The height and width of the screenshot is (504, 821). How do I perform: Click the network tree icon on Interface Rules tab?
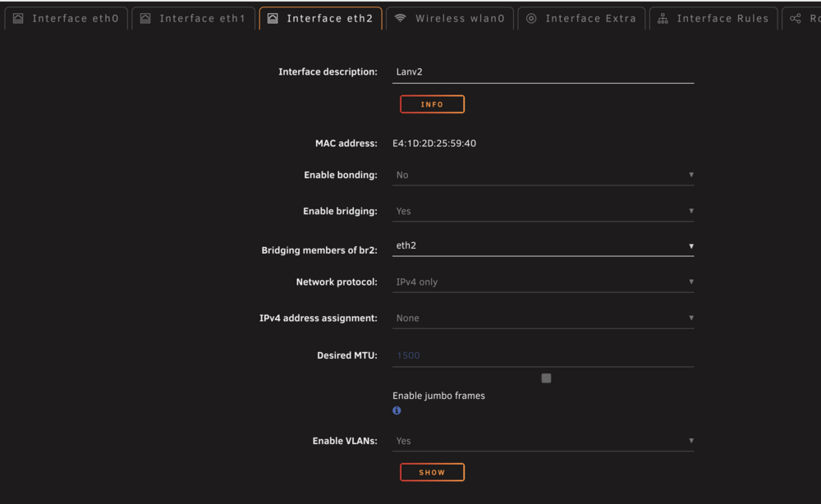(x=663, y=18)
